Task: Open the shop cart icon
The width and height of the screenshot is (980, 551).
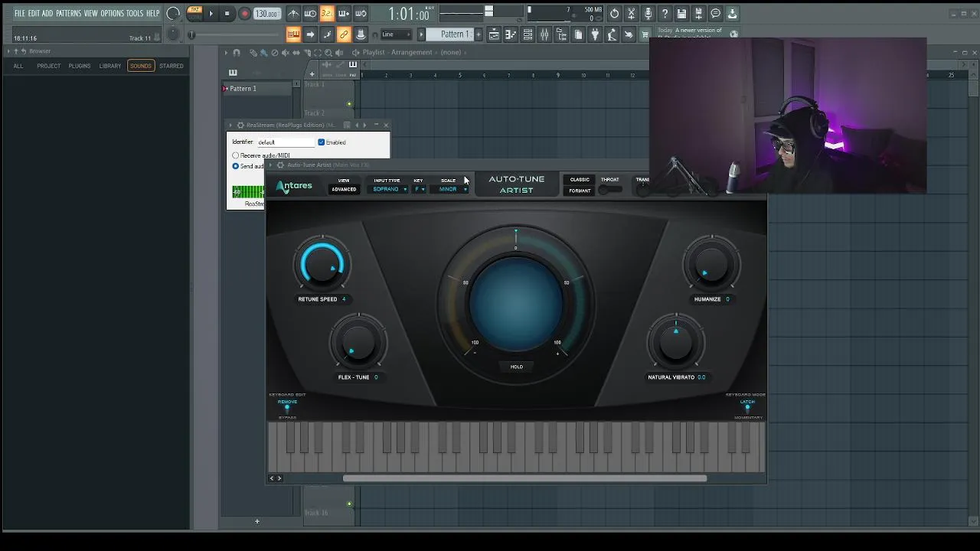Action: tap(645, 34)
